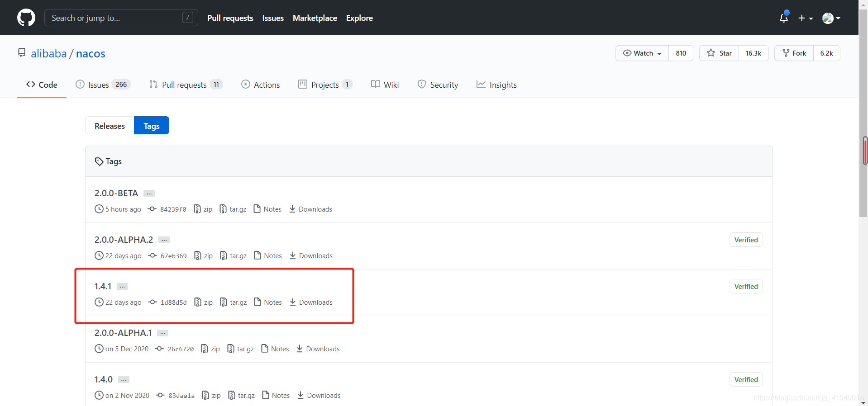Open the 2.0.0-BETA tag
This screenshot has height=406, width=868.
116,193
